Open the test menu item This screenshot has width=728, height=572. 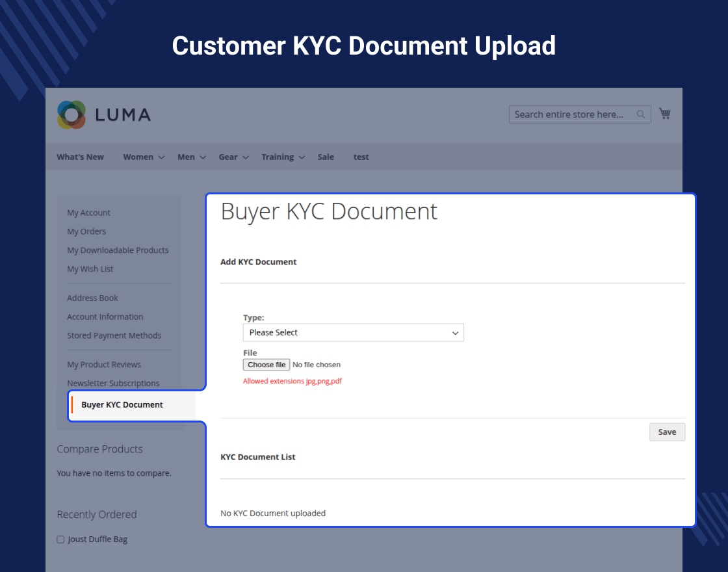coord(361,157)
